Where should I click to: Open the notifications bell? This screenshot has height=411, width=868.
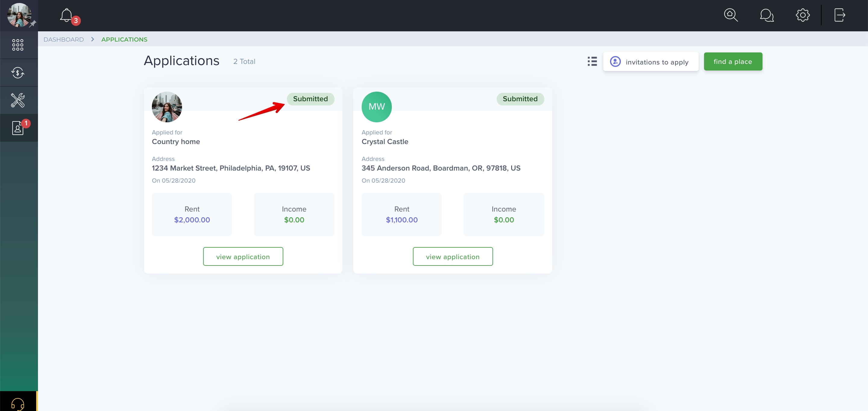point(66,15)
